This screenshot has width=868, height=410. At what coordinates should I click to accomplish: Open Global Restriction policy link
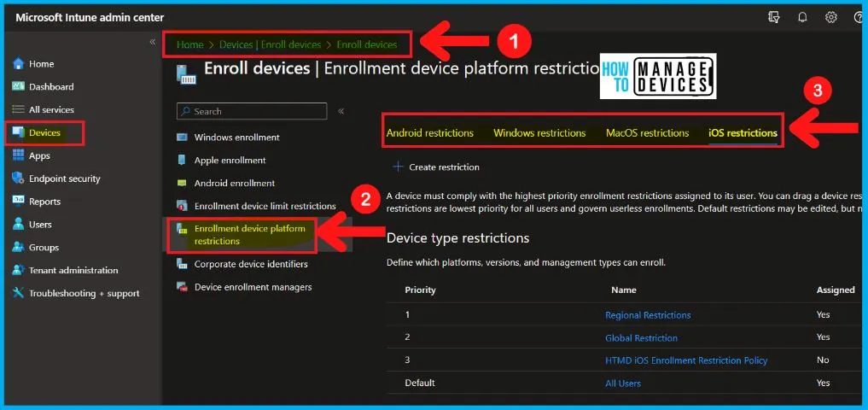tap(641, 337)
